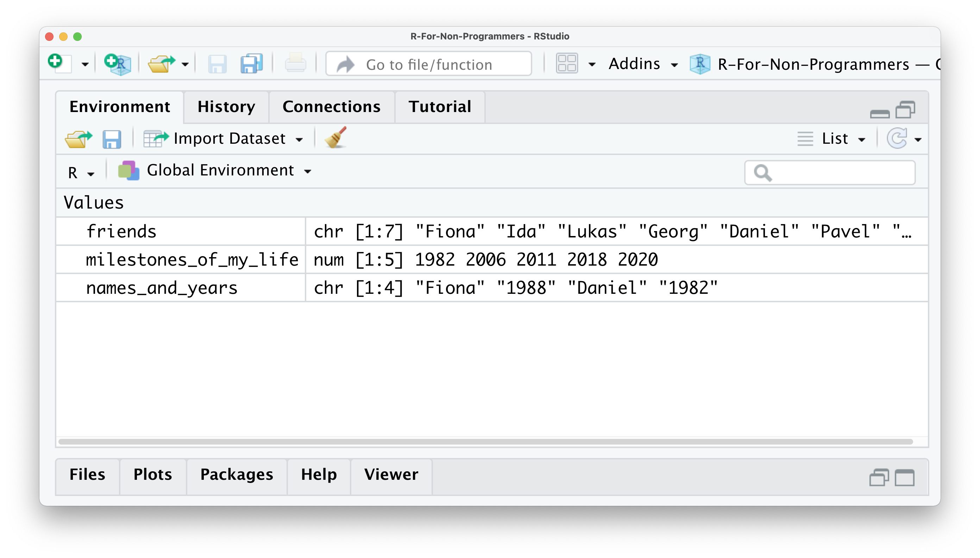980x558 pixels.
Task: Clear workspace with the broom icon
Action: coord(335,138)
